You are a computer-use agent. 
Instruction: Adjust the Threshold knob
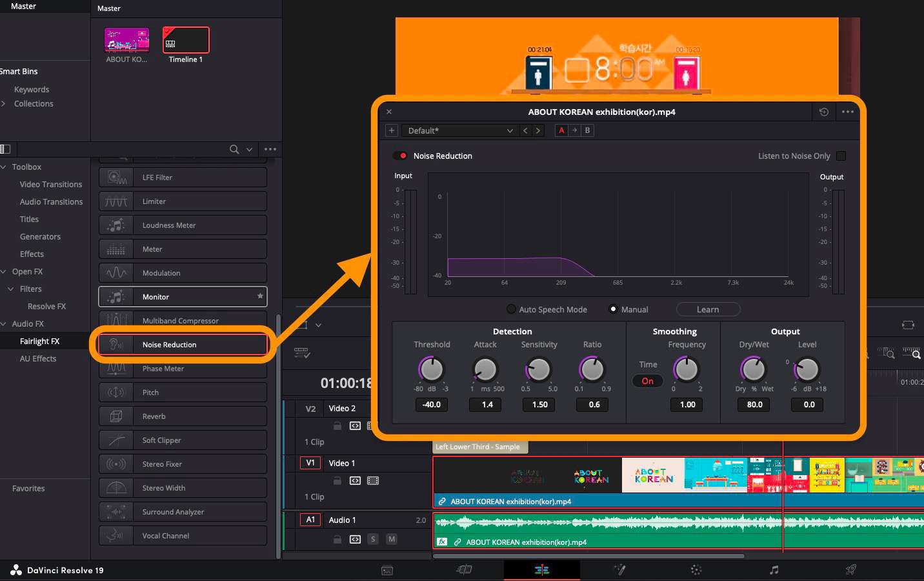(x=432, y=369)
